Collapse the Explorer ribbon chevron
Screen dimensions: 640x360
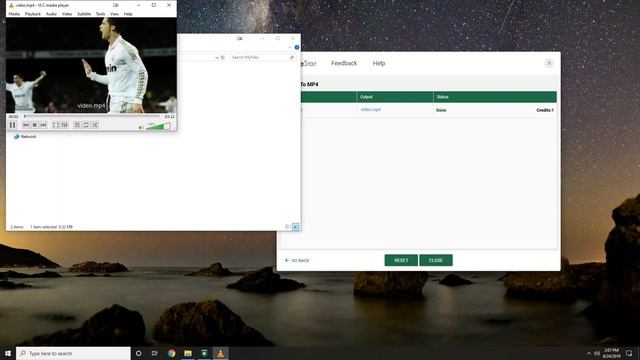click(290, 47)
